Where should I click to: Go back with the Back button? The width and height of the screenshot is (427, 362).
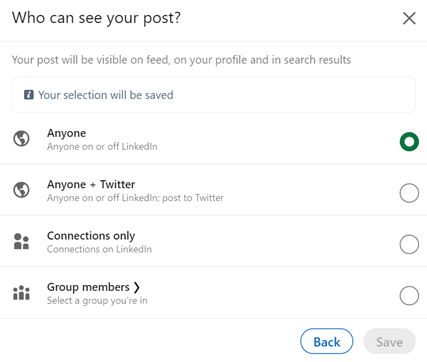[327, 342]
